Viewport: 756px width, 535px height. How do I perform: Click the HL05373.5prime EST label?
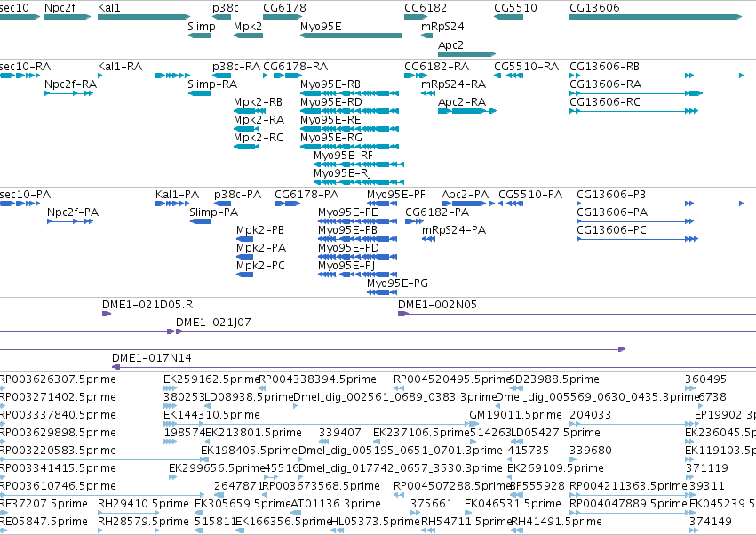(x=376, y=522)
